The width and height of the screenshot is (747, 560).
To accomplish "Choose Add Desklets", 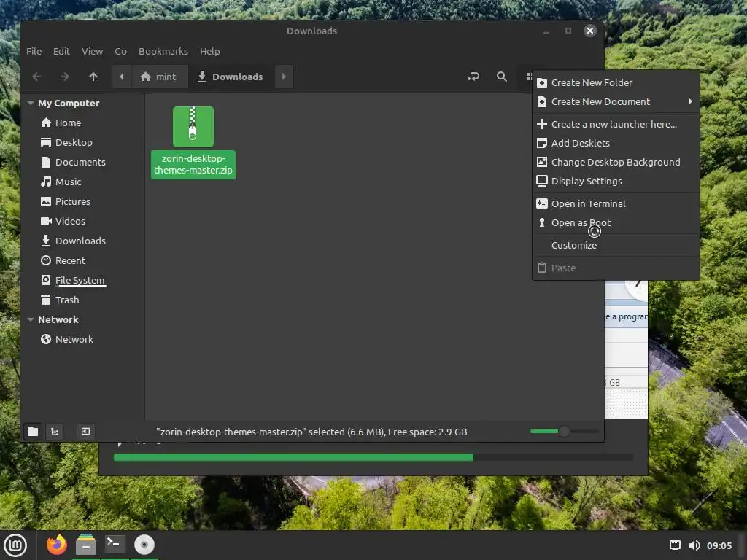I will click(616, 144).
